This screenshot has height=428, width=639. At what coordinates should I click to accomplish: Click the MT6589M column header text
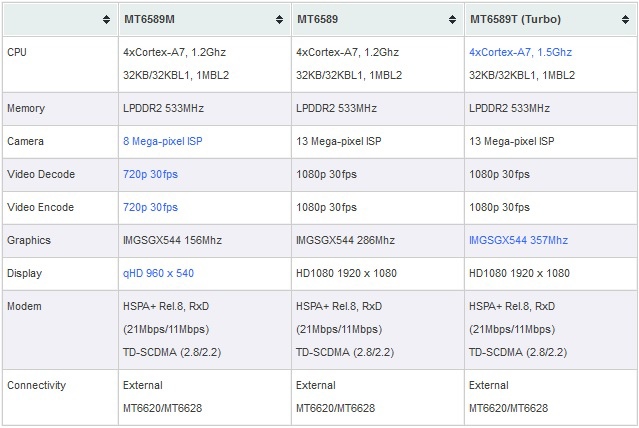point(149,19)
